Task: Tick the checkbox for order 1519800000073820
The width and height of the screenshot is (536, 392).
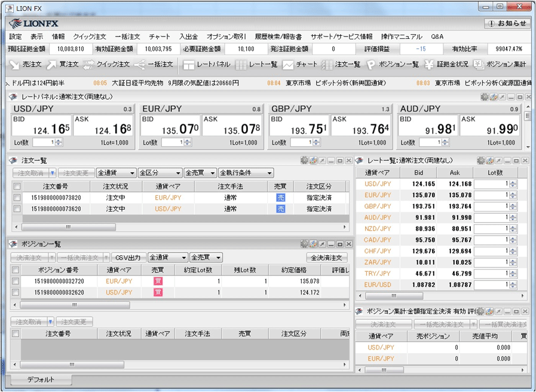Action: [17, 198]
